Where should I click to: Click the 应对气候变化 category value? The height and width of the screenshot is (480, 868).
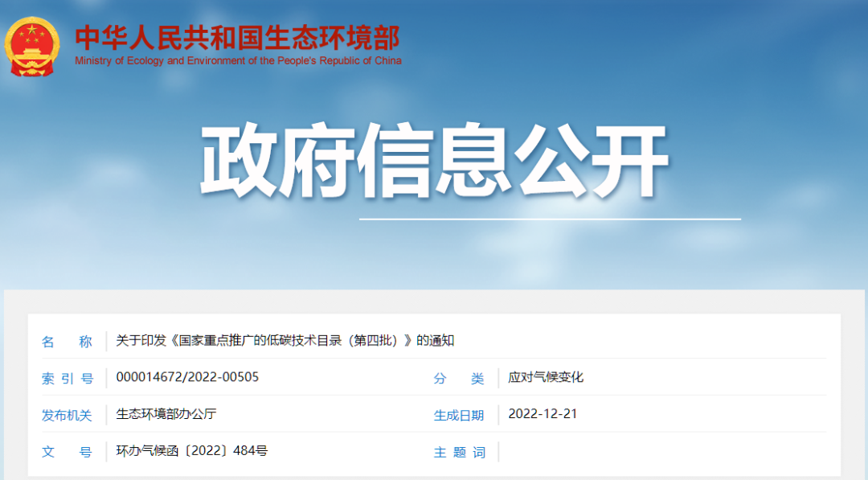pos(546,377)
